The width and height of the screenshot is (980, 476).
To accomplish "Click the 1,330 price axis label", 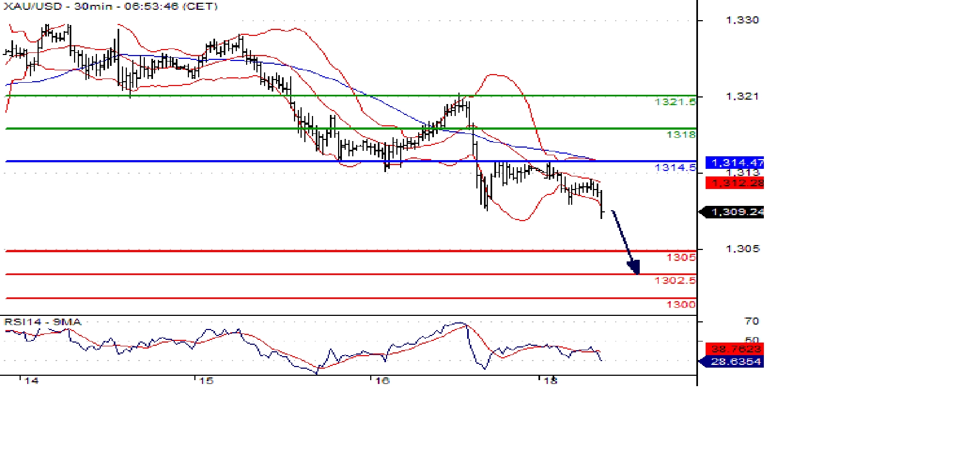I will point(742,20).
